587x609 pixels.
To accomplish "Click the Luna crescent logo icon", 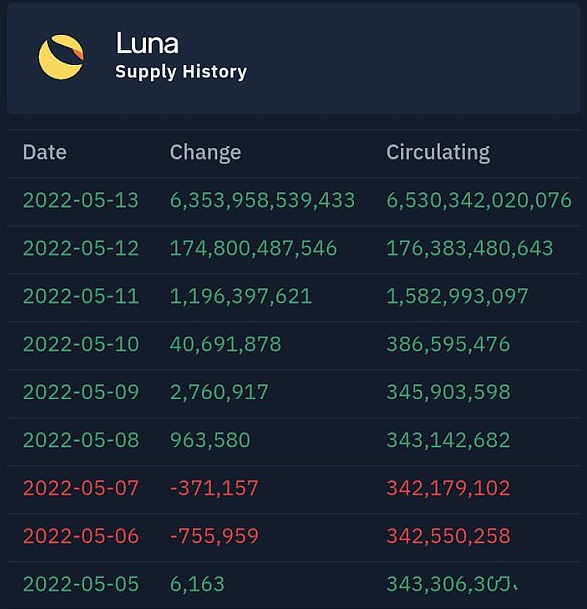I will pyautogui.click(x=61, y=57).
